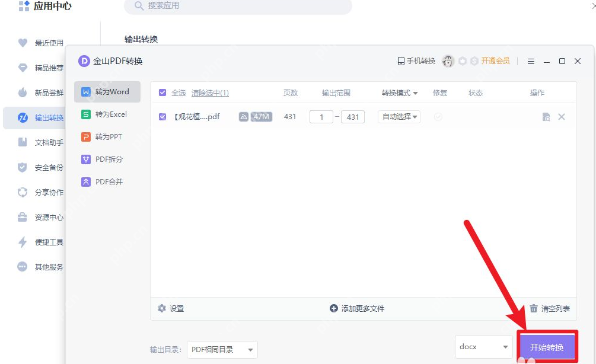The width and height of the screenshot is (596, 364).
Task: Open the 手机转换 phone transfer feature
Action: click(416, 60)
